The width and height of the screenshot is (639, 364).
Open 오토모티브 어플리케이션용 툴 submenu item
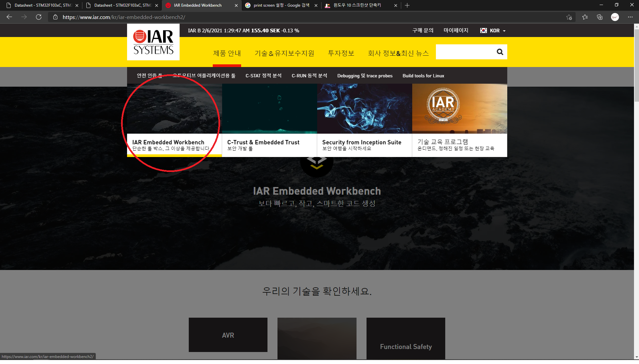204,76
